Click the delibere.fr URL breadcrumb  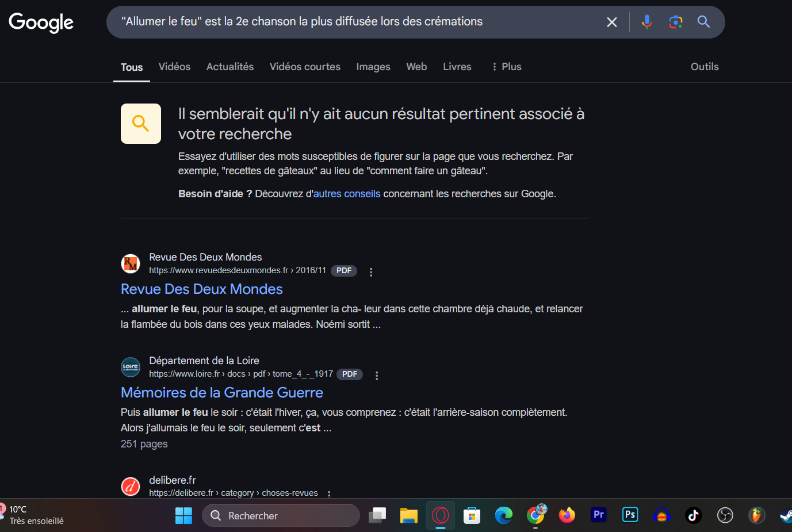pyautogui.click(x=234, y=493)
